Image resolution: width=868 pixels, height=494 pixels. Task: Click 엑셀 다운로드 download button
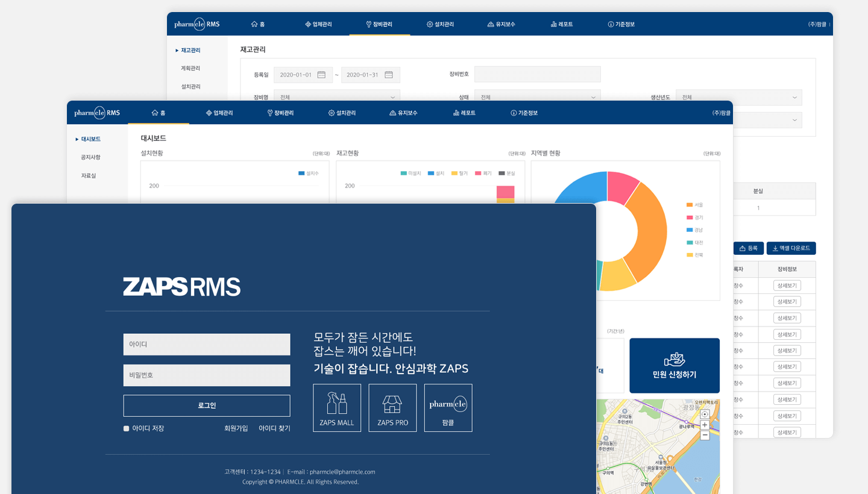pos(791,248)
